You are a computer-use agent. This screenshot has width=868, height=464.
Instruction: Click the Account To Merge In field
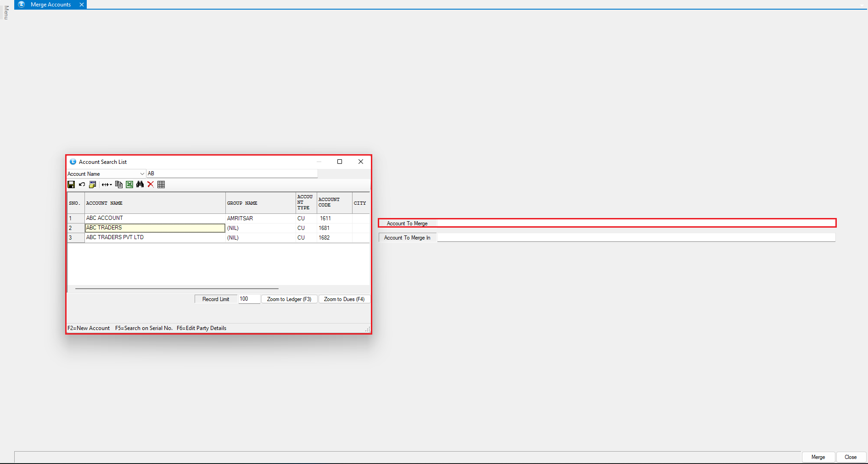[x=636, y=238]
